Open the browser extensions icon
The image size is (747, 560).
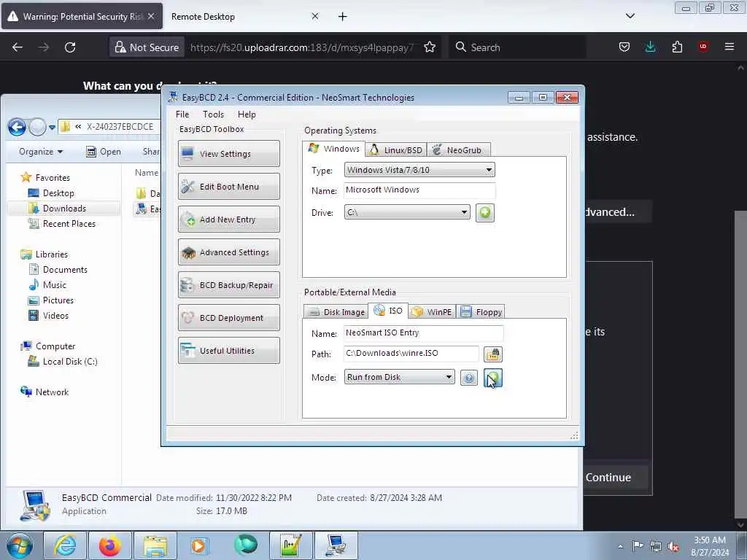677,47
